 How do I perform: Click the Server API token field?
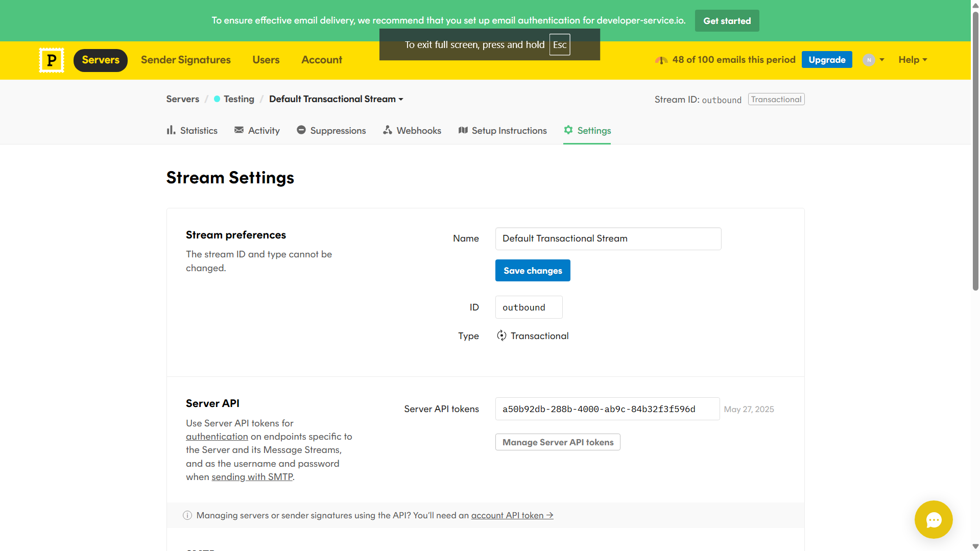tap(607, 409)
